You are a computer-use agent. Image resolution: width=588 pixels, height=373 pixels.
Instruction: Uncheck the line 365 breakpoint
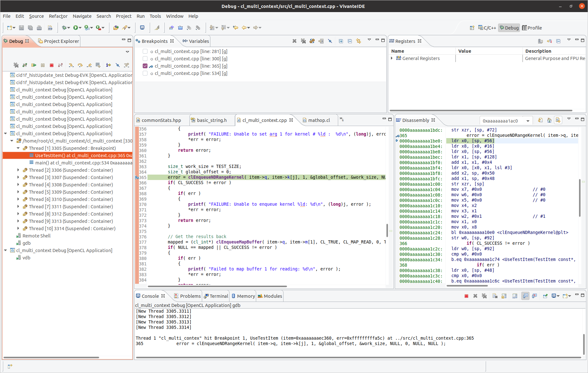[145, 66]
